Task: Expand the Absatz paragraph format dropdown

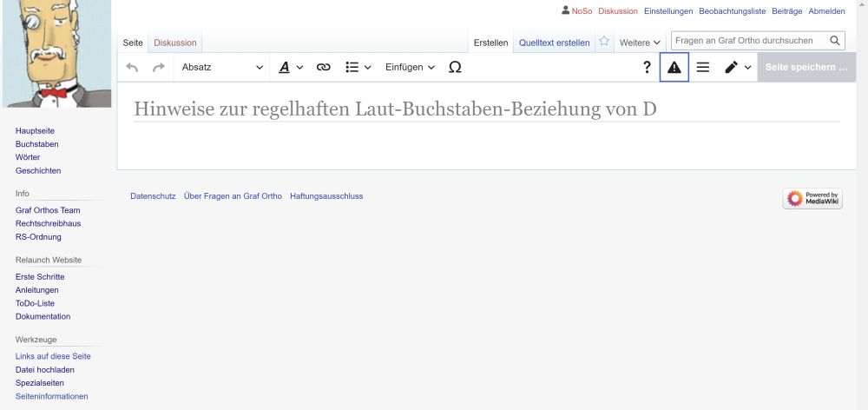Action: (222, 67)
